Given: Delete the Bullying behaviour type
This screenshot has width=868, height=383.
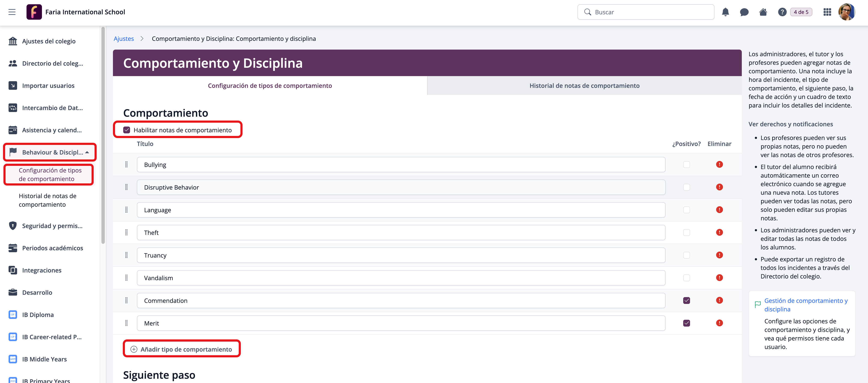Looking at the screenshot, I should tap(719, 165).
